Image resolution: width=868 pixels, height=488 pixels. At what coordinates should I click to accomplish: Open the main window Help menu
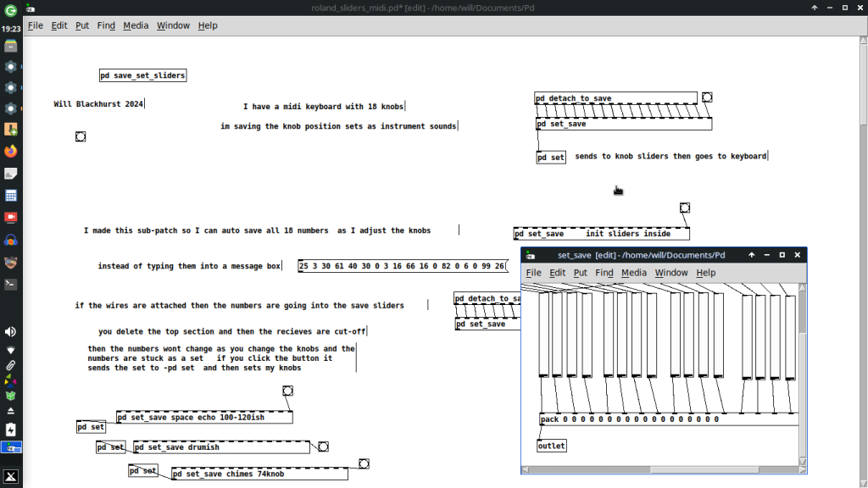click(208, 25)
